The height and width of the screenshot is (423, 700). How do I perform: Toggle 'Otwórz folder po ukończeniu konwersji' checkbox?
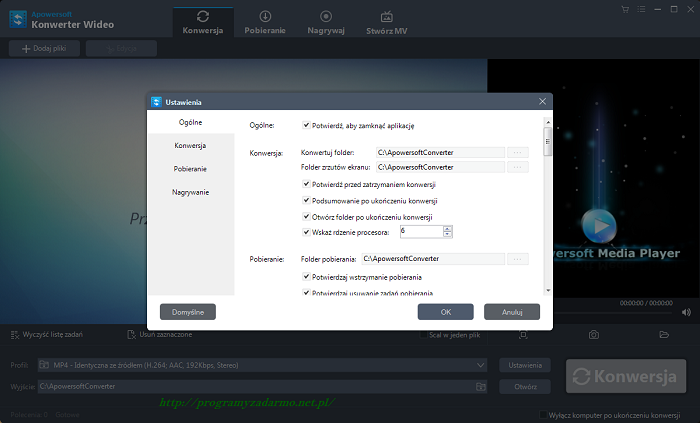[306, 216]
